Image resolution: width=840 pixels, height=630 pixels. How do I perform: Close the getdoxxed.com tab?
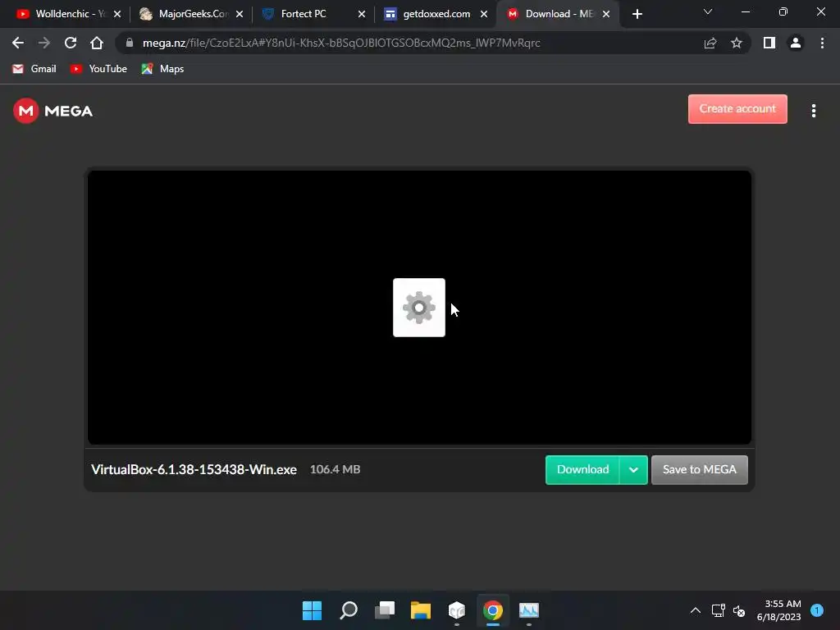point(484,14)
